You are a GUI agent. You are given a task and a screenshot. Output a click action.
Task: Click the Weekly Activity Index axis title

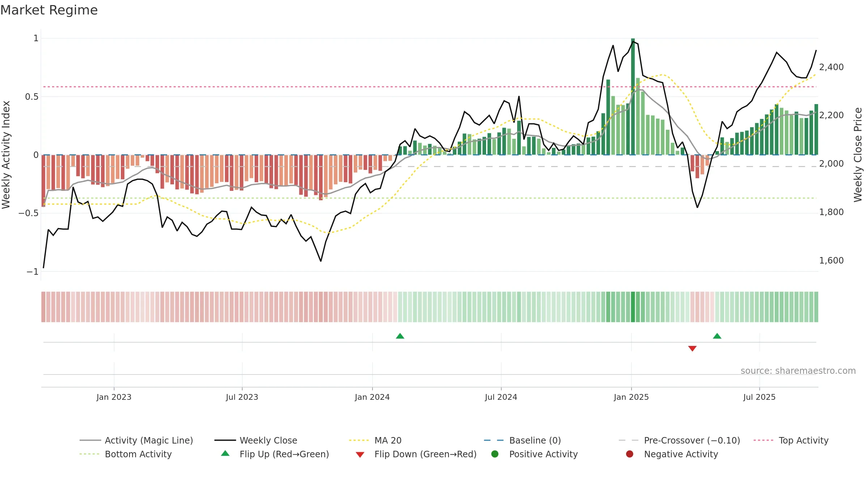pos(6,155)
